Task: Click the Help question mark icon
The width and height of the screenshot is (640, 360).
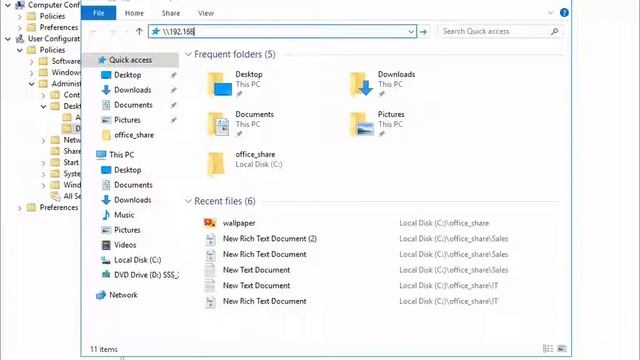Action: (x=564, y=13)
